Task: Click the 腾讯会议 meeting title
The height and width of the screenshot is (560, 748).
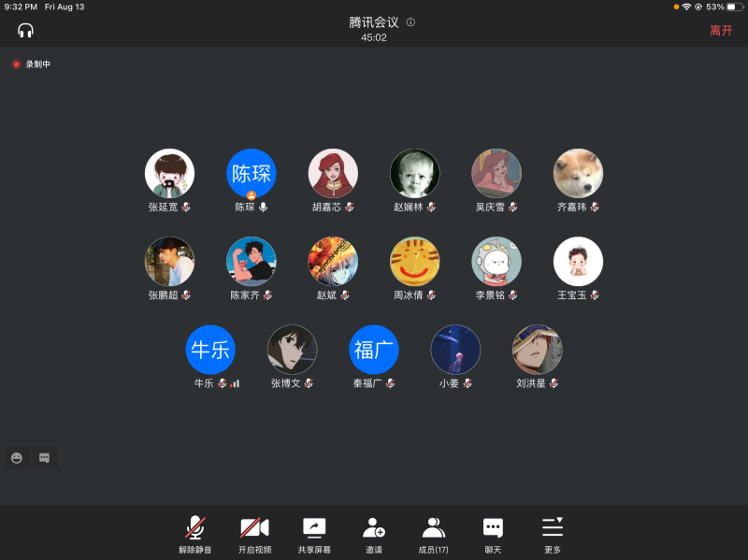Action: point(374,22)
